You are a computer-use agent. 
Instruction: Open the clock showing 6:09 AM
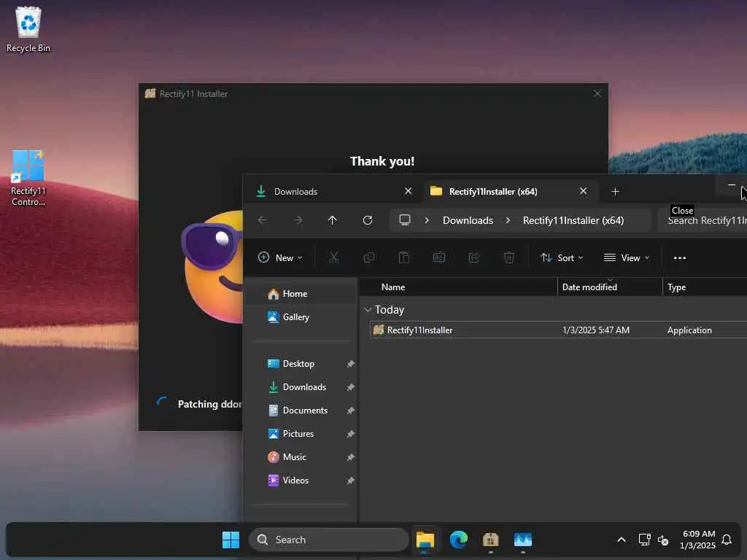pyautogui.click(x=698, y=540)
